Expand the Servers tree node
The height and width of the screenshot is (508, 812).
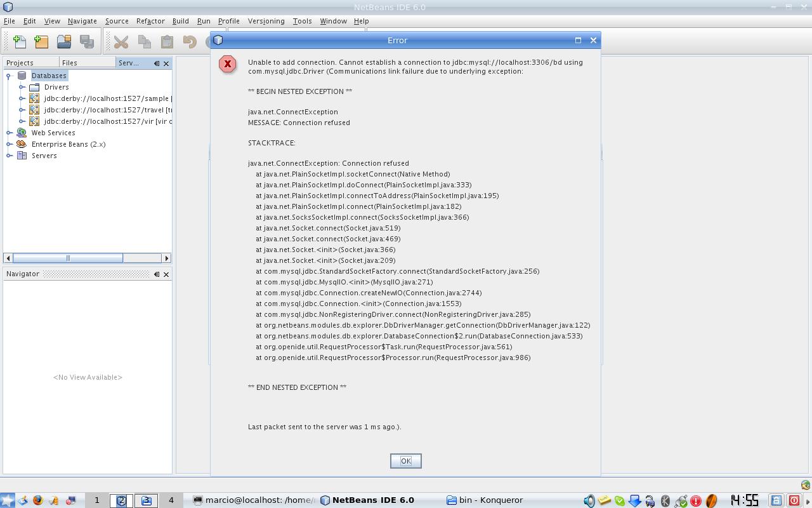9,156
